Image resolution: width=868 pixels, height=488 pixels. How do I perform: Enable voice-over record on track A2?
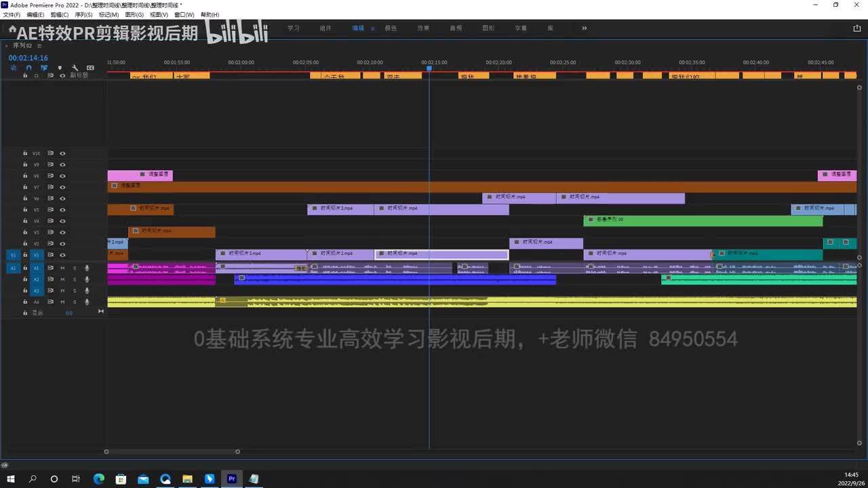[x=87, y=279]
